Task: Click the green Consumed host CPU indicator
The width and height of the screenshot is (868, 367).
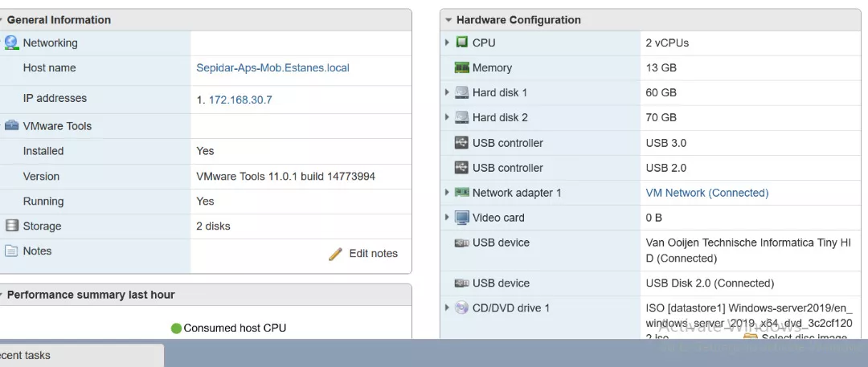Action: 176,328
